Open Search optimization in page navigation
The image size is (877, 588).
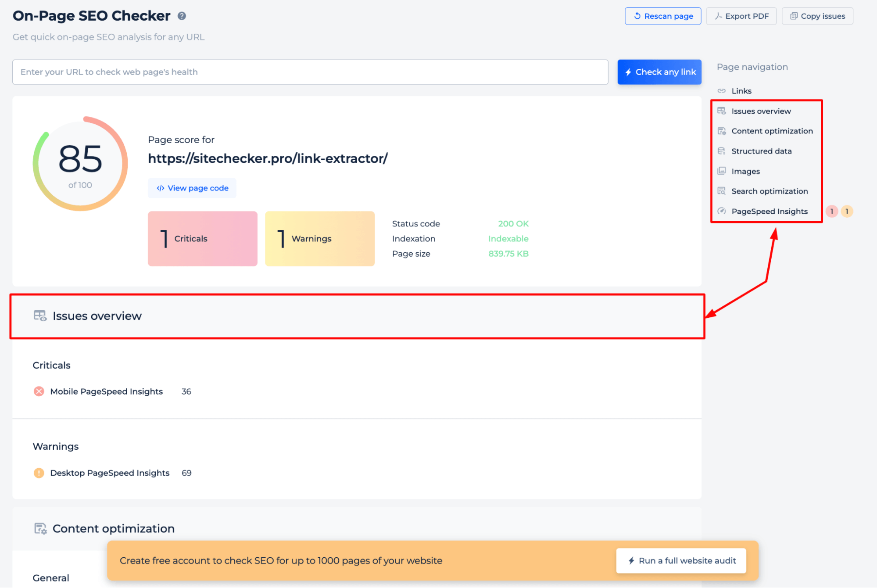(x=770, y=191)
